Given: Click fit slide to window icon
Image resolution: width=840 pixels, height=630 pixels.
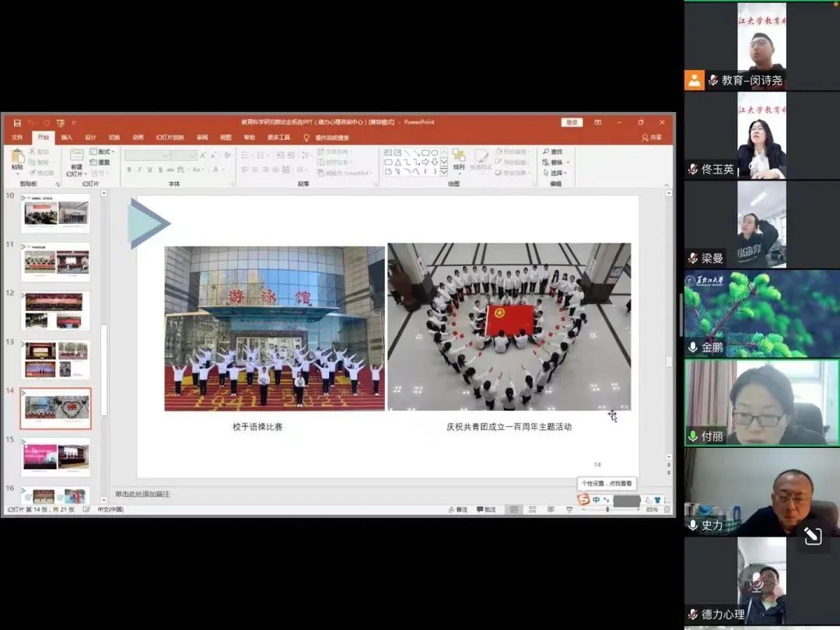Looking at the screenshot, I should [667, 509].
